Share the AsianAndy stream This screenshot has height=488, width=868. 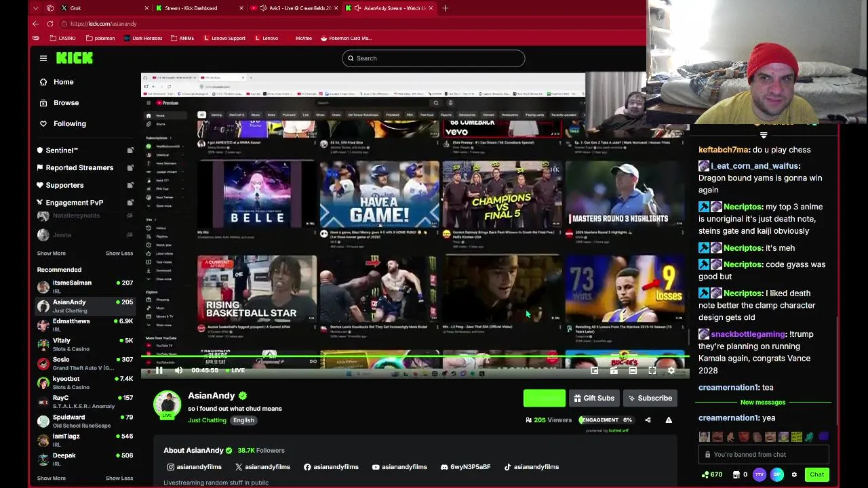[648, 420]
